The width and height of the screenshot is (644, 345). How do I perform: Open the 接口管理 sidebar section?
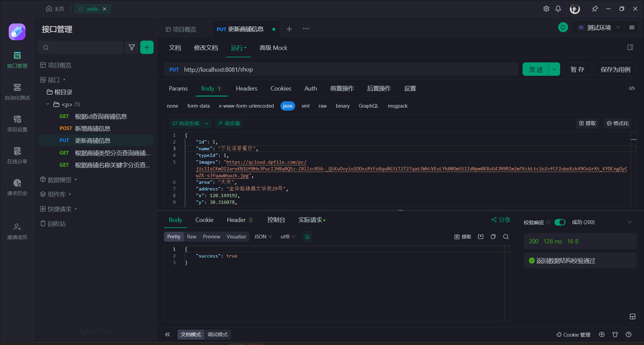[x=17, y=60]
